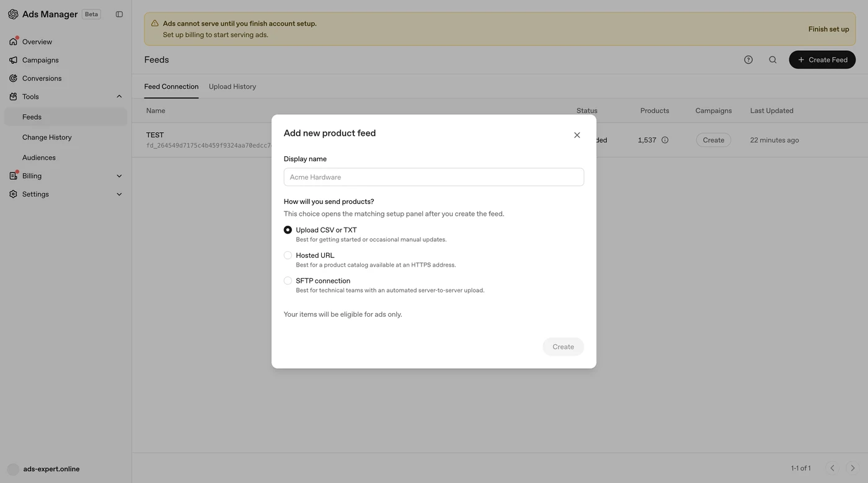Click the TEST feed name
The image size is (868, 483).
(x=155, y=135)
